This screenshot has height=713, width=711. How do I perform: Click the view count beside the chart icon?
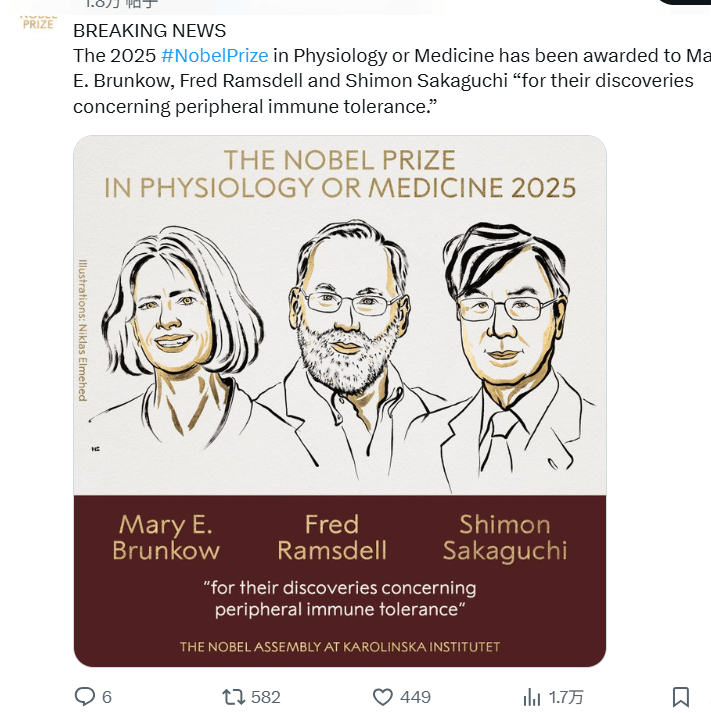(x=566, y=697)
